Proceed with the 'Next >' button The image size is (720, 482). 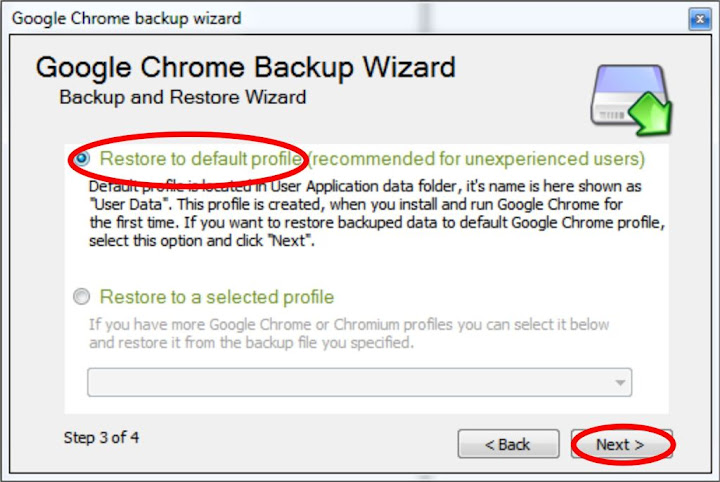(x=622, y=444)
